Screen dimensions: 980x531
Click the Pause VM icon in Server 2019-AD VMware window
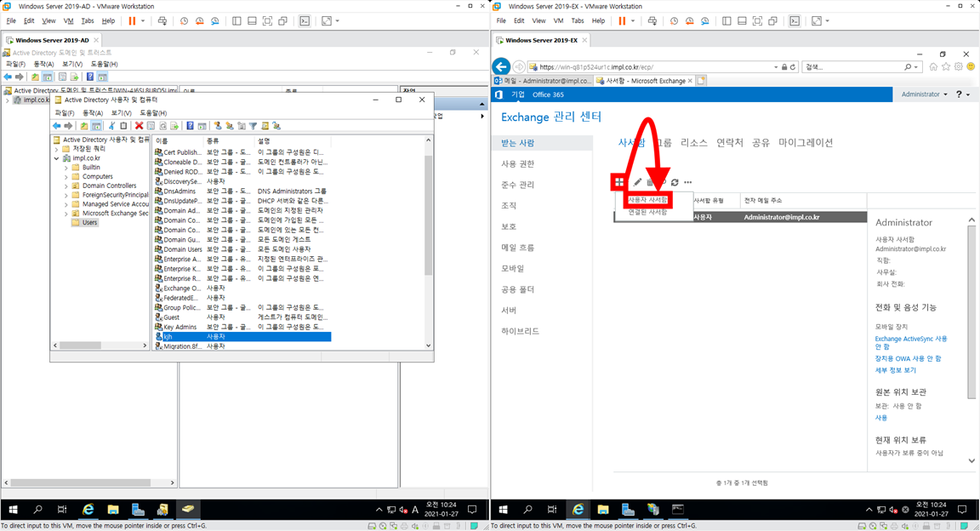(x=132, y=20)
